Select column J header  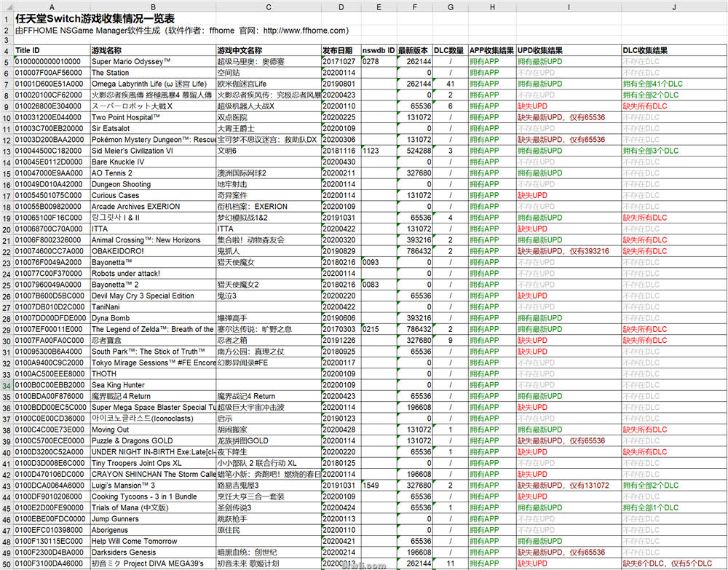click(674, 7)
